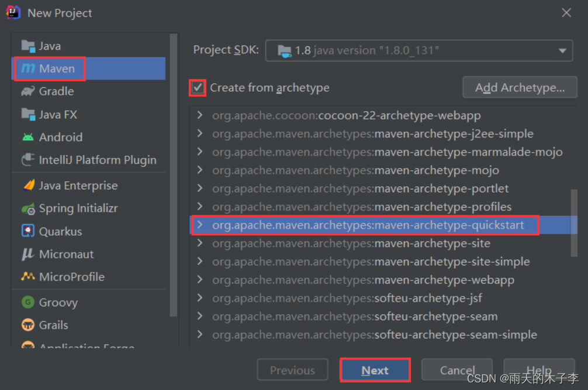Viewport: 588px width, 390px height.
Task: Choose Java FX project type
Action: (88, 115)
